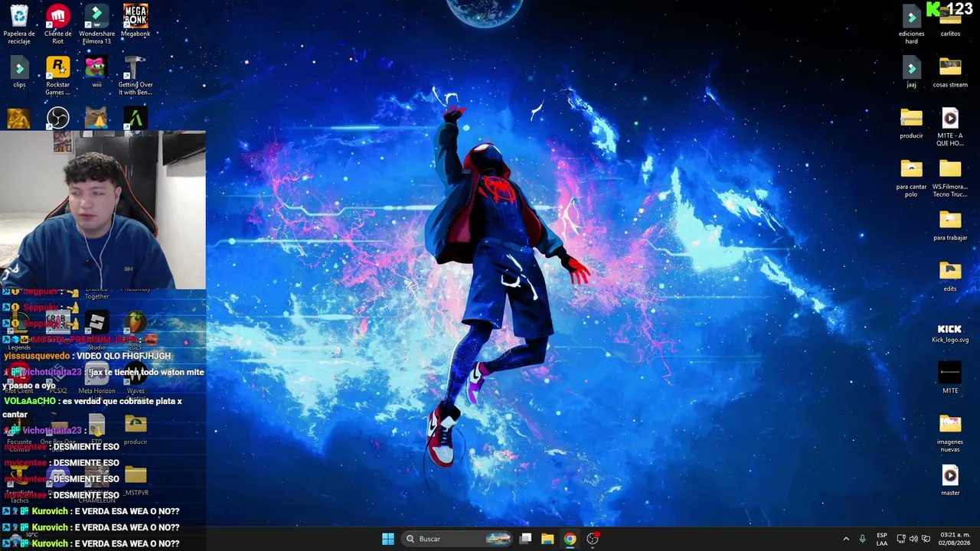
Task: Open the _MSTPVR folder
Action: (136, 480)
